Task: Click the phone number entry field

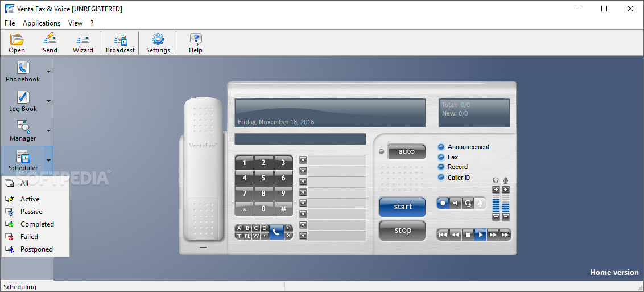Action: tap(300, 139)
